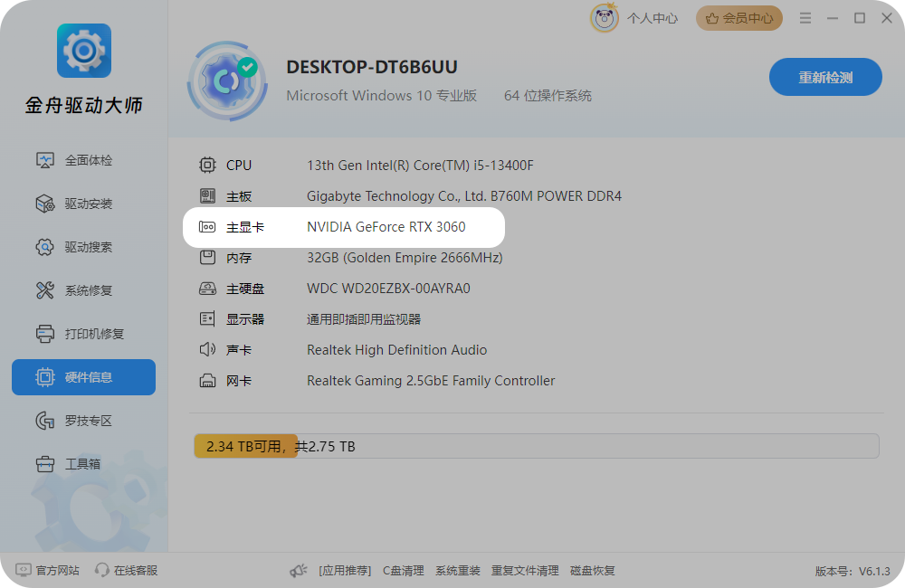Click the 声卡 speaker icon
Screen dimensions: 905x588
(207, 350)
